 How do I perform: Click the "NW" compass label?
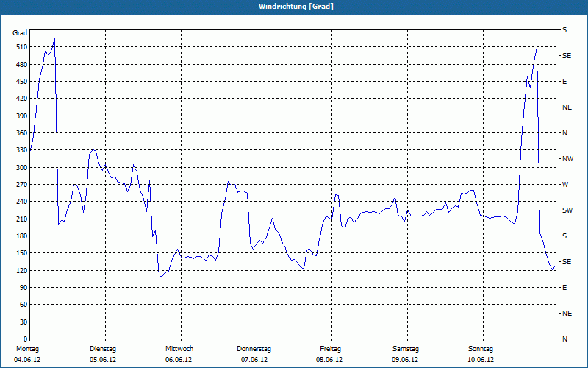pos(567,159)
